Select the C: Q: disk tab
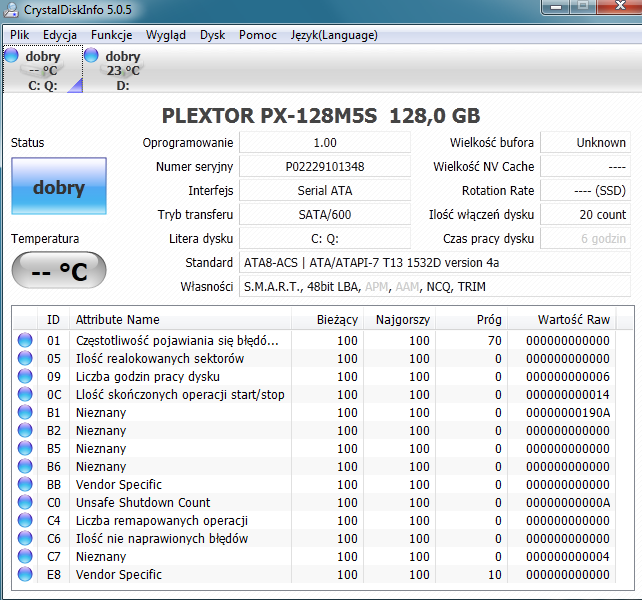 (x=43, y=69)
